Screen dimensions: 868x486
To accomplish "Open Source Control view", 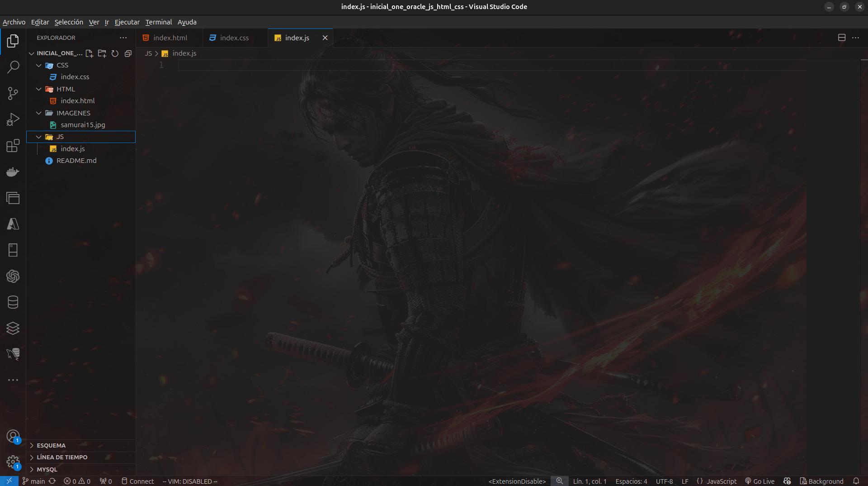I will coord(13,93).
